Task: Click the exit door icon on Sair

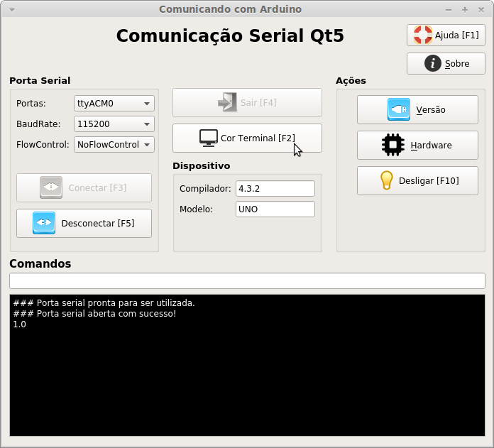Action: 227,102
